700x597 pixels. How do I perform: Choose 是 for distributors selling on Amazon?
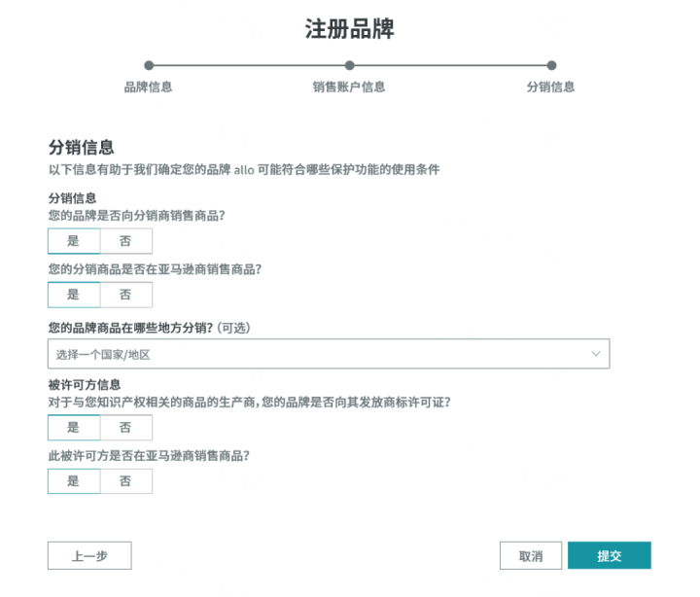(74, 295)
